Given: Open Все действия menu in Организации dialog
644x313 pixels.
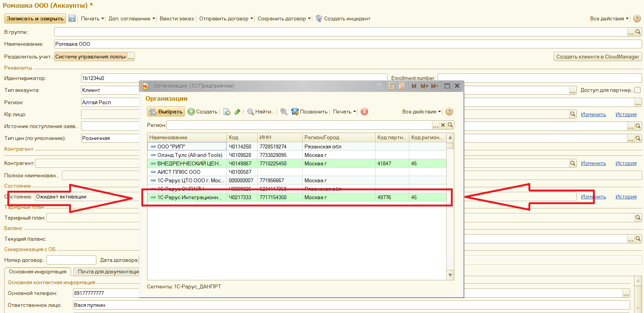Looking at the screenshot, I should tap(422, 112).
